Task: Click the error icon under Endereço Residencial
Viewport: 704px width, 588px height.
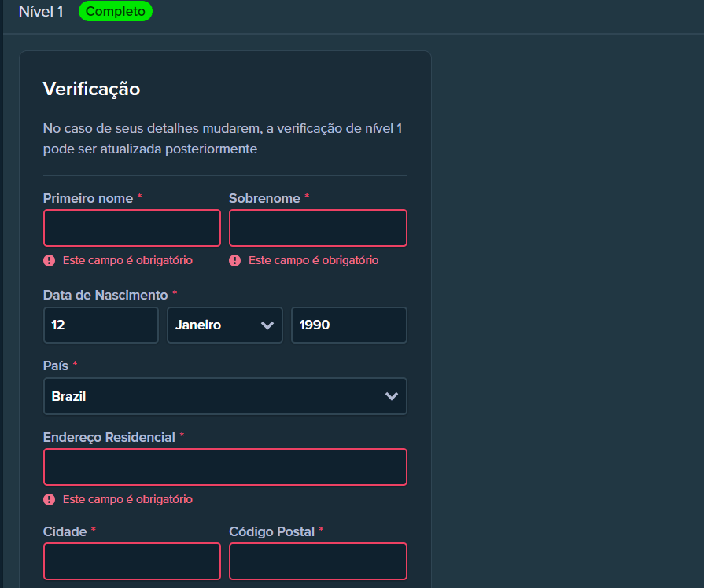Action: coord(50,500)
